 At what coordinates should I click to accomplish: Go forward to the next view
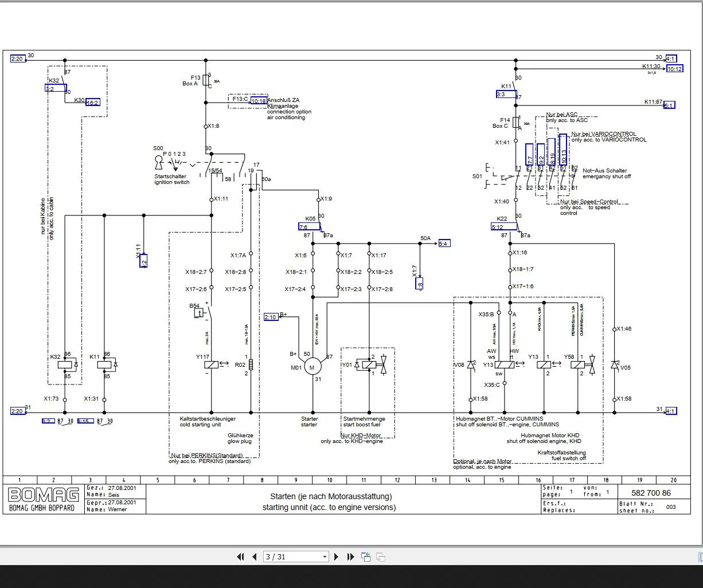click(x=380, y=556)
